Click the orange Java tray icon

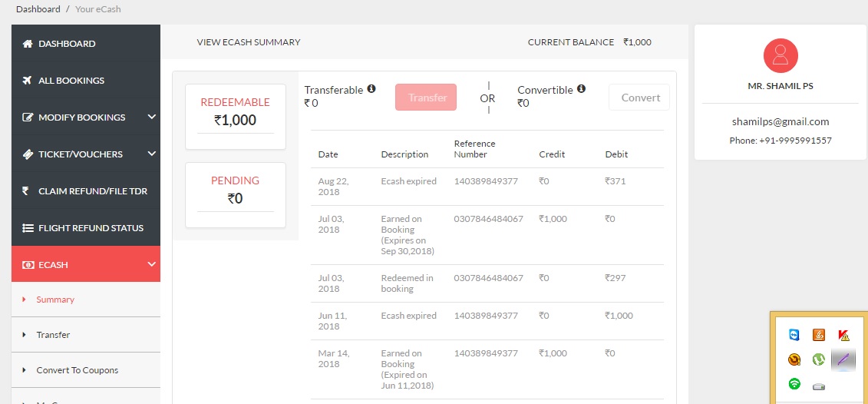coord(819,335)
